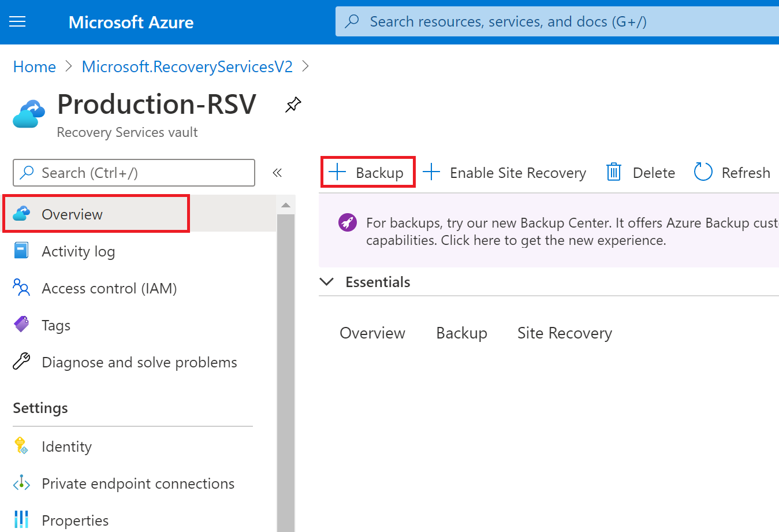Open the Tags page icon

click(21, 325)
